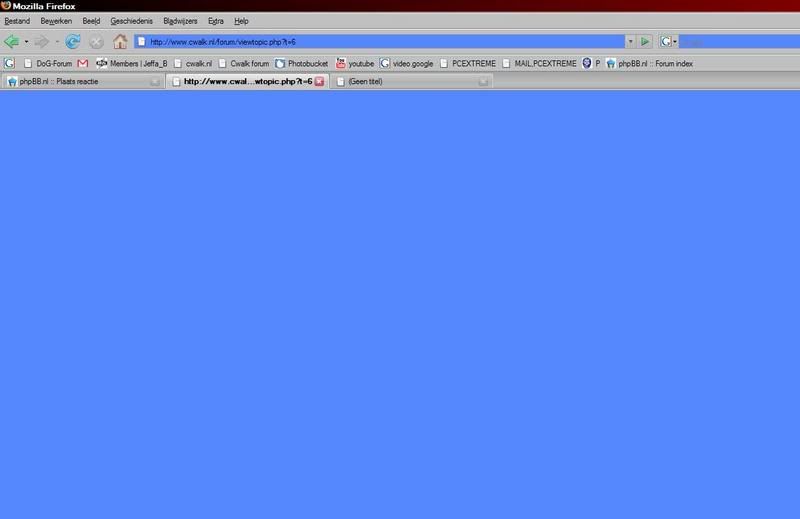Select the viewtopic.php?t=6 tab
This screenshot has width=800, height=519.
[247, 81]
